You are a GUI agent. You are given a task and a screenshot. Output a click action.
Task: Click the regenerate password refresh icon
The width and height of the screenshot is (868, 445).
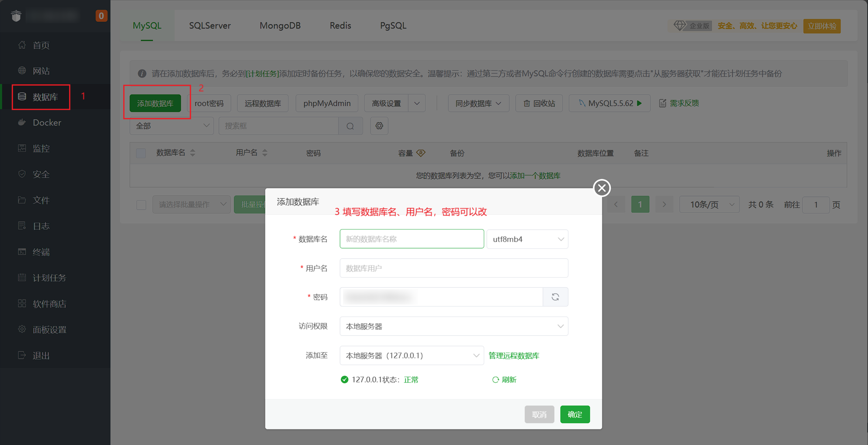click(x=555, y=297)
